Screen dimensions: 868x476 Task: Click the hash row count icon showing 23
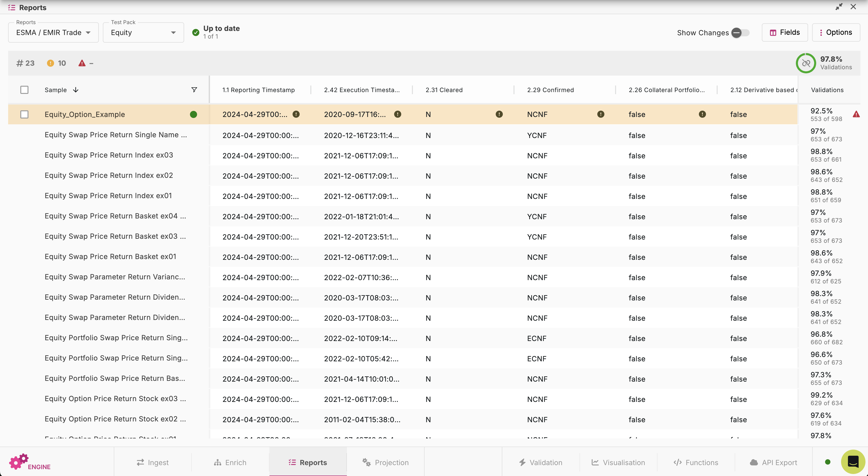[20, 63]
